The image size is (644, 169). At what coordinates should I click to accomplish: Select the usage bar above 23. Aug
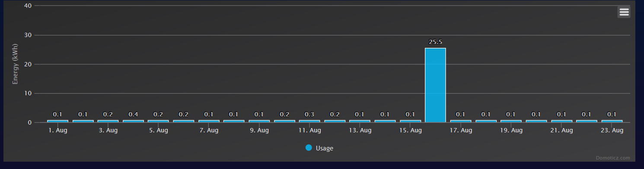coord(612,121)
